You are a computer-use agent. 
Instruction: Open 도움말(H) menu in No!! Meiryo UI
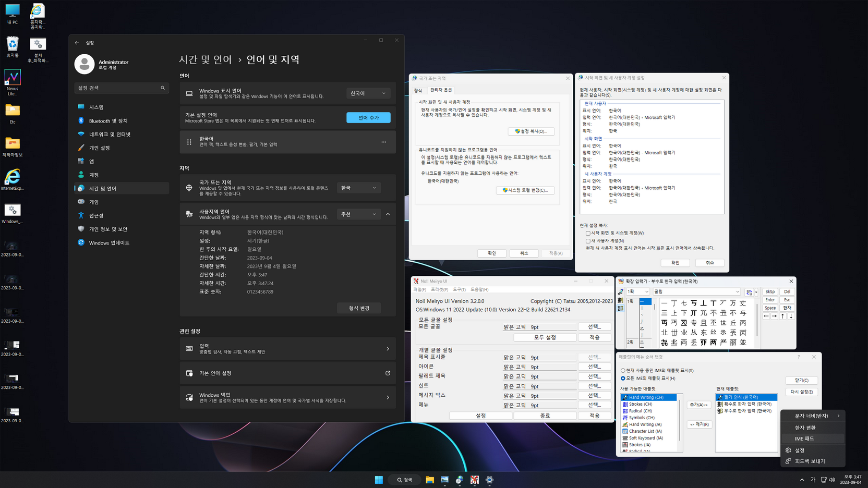pyautogui.click(x=479, y=289)
